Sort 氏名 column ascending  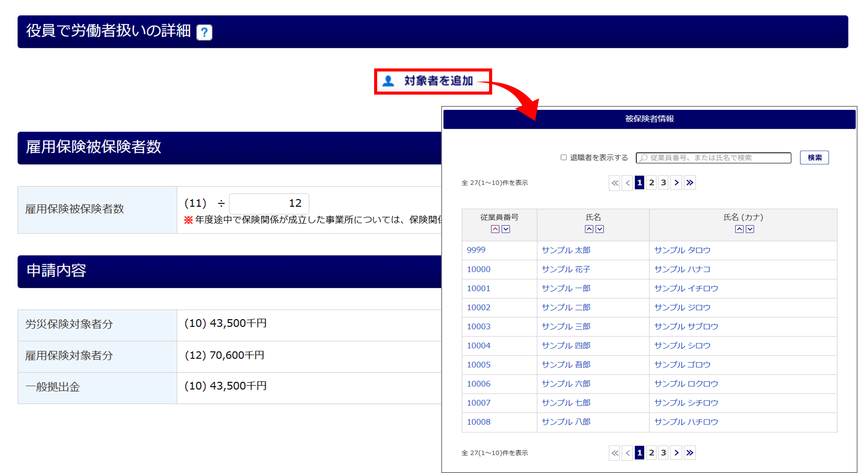point(589,229)
